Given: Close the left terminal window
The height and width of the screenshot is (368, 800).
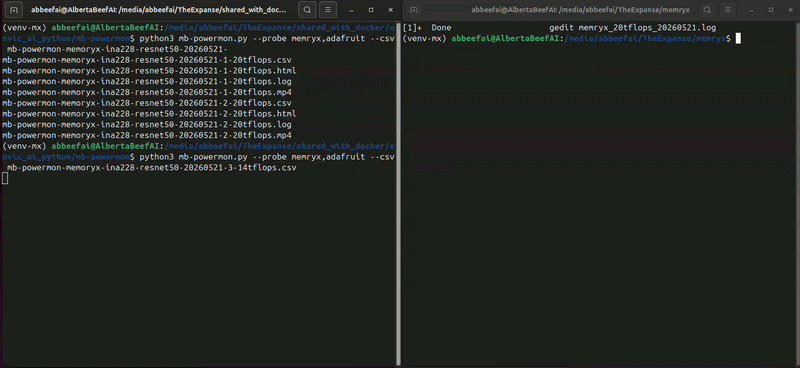Looking at the screenshot, I should (x=390, y=9).
